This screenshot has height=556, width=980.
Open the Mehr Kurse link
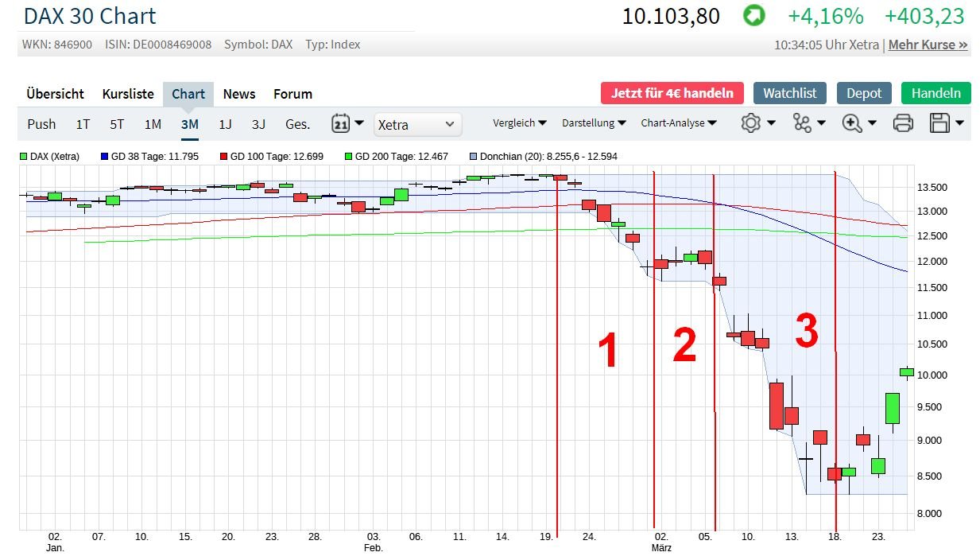click(928, 45)
